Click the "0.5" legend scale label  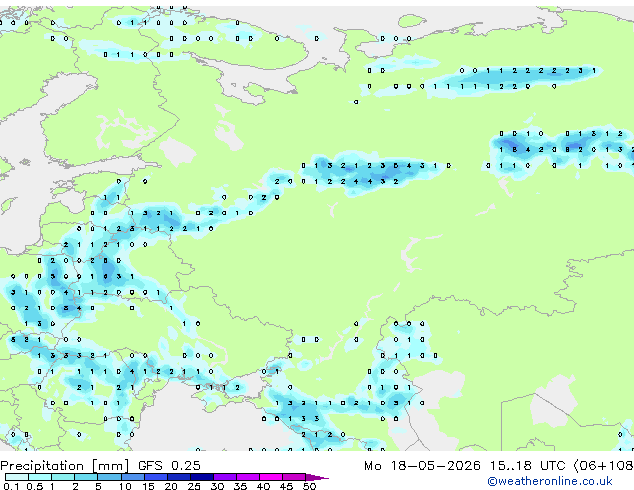click(34, 486)
